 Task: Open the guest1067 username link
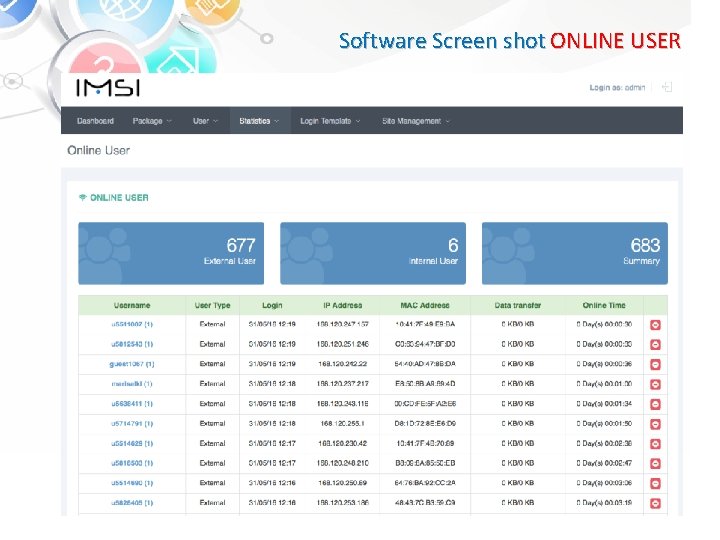click(132, 364)
